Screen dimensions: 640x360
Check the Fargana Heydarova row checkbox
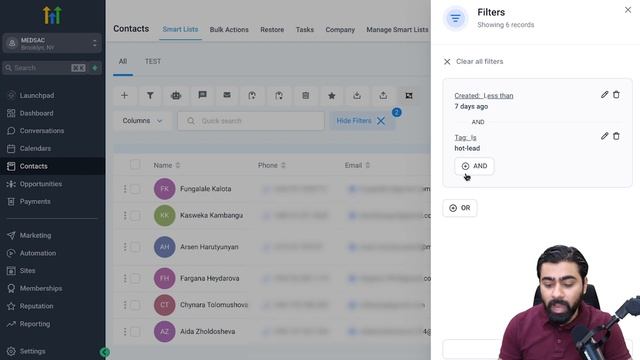pyautogui.click(x=135, y=278)
